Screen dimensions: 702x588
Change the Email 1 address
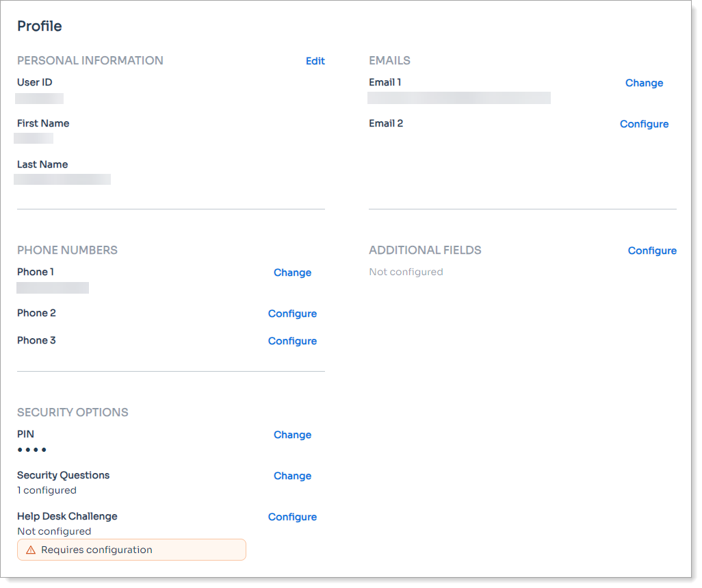(644, 83)
